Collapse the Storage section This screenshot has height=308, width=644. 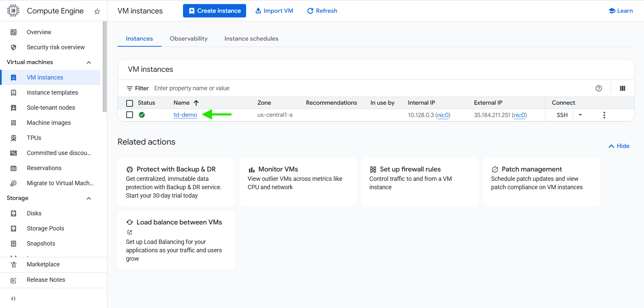point(89,198)
